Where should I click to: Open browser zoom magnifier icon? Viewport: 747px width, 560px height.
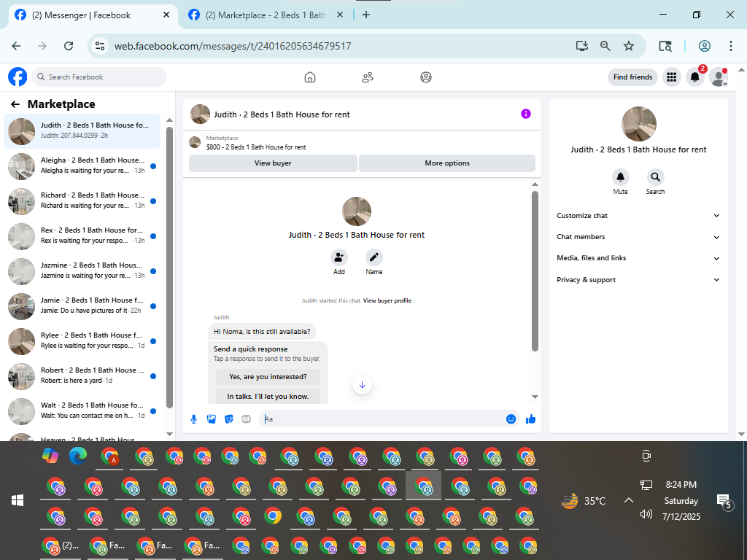pos(605,46)
